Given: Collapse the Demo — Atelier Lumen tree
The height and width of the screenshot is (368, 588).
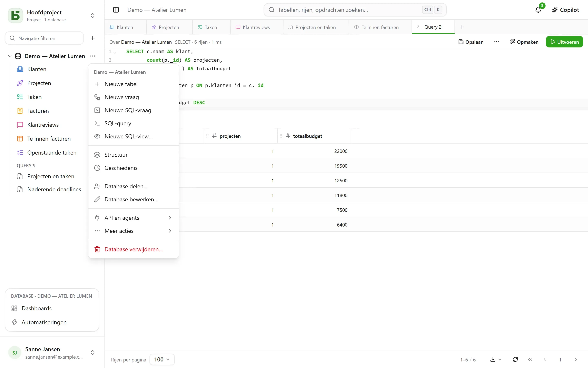Looking at the screenshot, I should click(x=10, y=56).
